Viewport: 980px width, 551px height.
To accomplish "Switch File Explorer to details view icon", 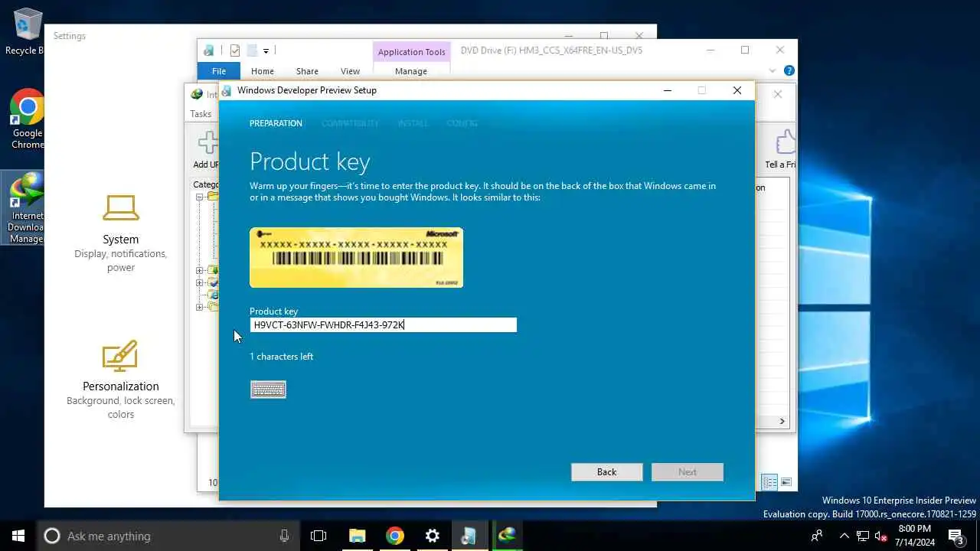I will pyautogui.click(x=769, y=482).
